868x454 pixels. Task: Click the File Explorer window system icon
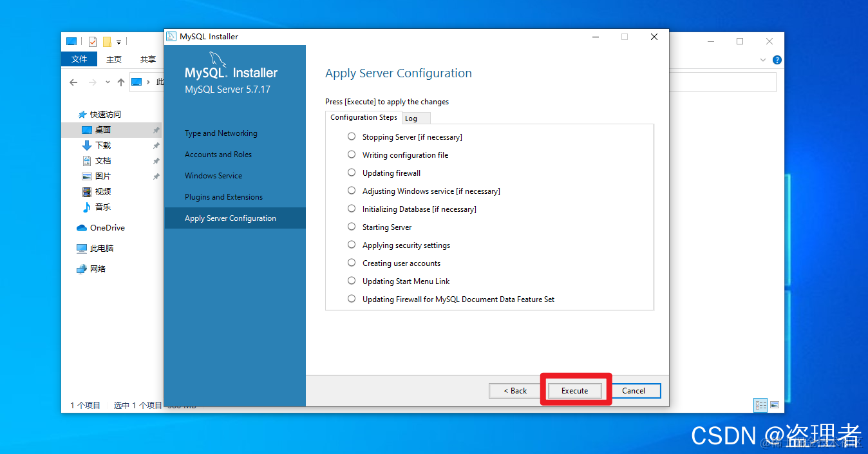click(71, 42)
